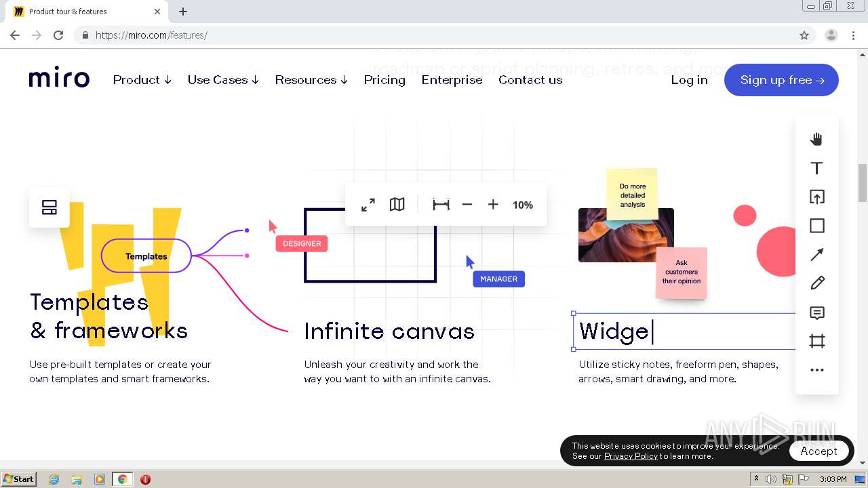The image size is (868, 488).
Task: Click the taskbar clock 3:03 PM
Action: [833, 479]
